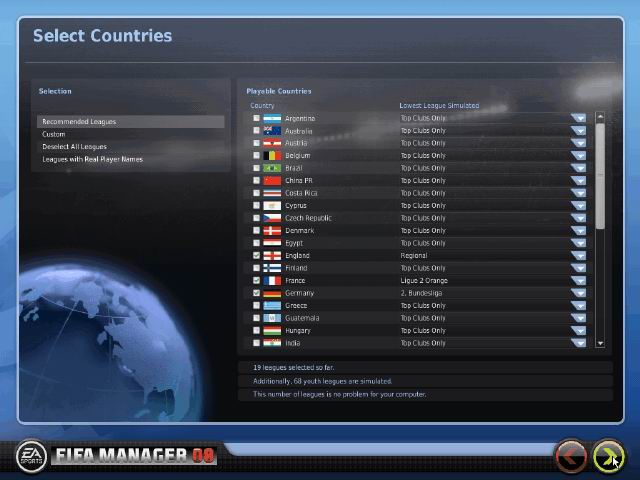Viewport: 640px width, 480px height.
Task: Click the India flag icon
Action: [x=272, y=343]
